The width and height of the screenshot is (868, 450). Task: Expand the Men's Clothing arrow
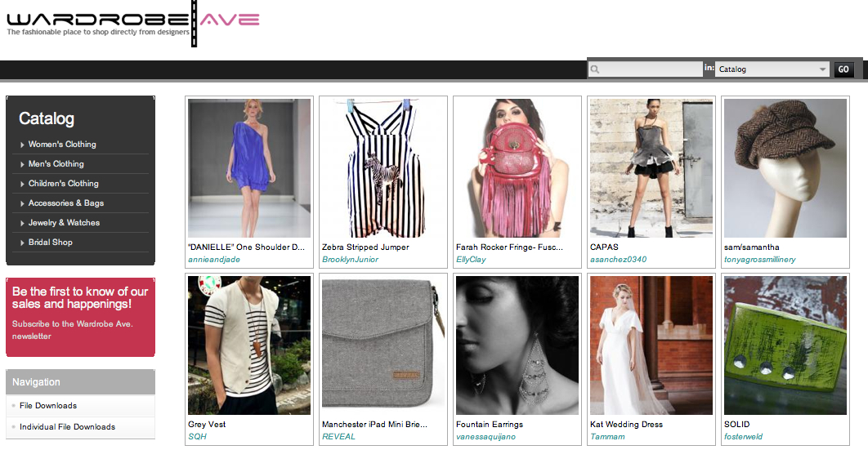[x=22, y=164]
